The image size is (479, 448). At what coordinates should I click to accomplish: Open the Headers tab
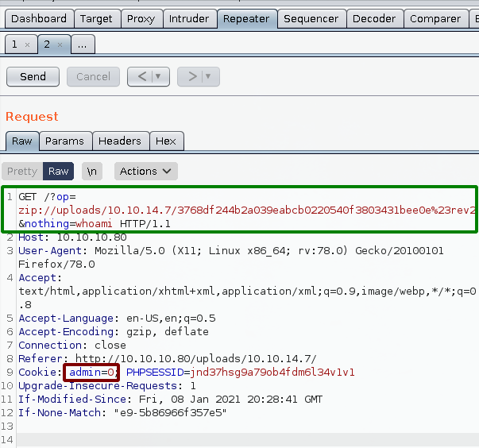click(120, 141)
